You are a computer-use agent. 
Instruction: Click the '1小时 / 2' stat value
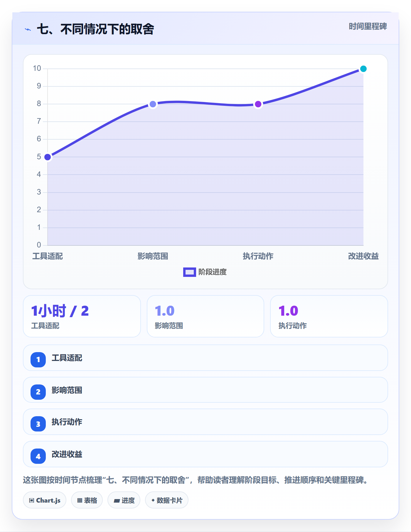60,311
